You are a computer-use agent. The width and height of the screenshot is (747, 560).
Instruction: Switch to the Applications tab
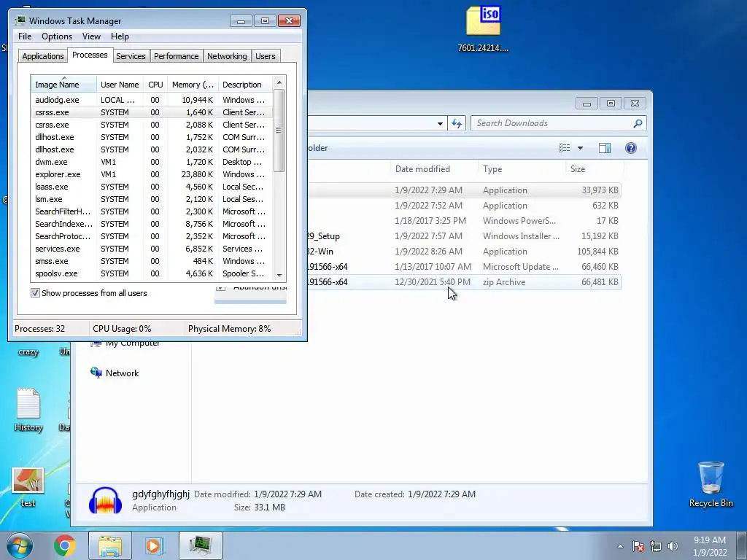(43, 56)
